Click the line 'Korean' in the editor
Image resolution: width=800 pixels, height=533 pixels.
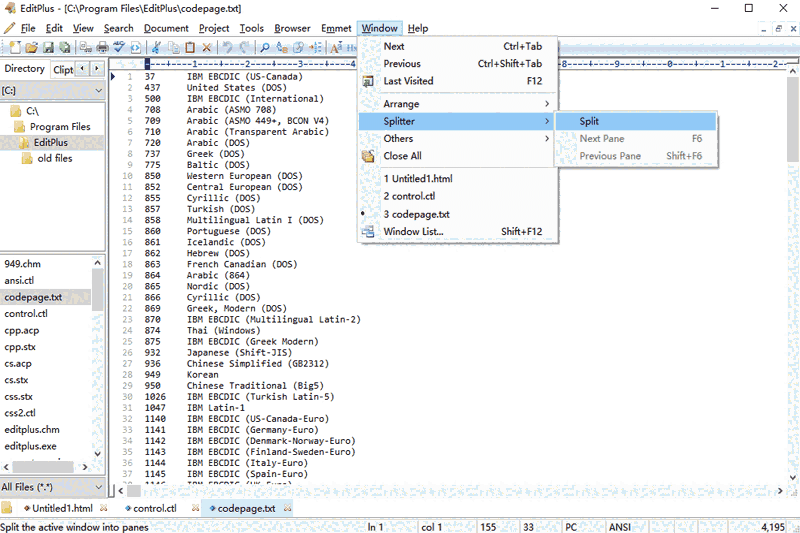[x=203, y=375]
